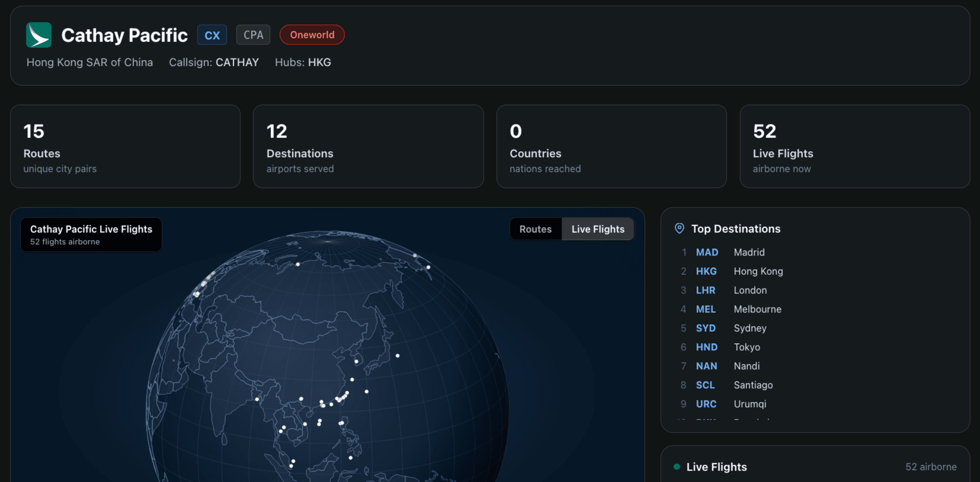Click the unique city pairs caption

60,169
